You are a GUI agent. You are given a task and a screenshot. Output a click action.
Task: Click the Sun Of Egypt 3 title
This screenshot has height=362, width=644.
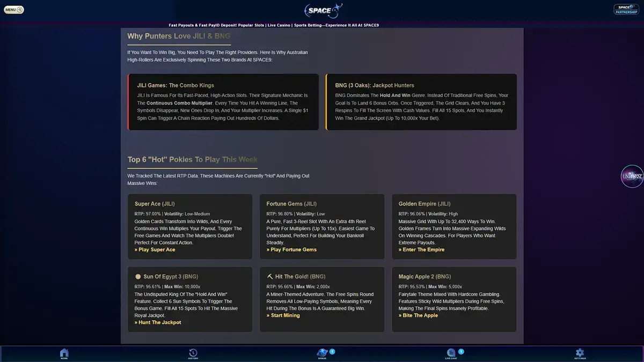[171, 277]
